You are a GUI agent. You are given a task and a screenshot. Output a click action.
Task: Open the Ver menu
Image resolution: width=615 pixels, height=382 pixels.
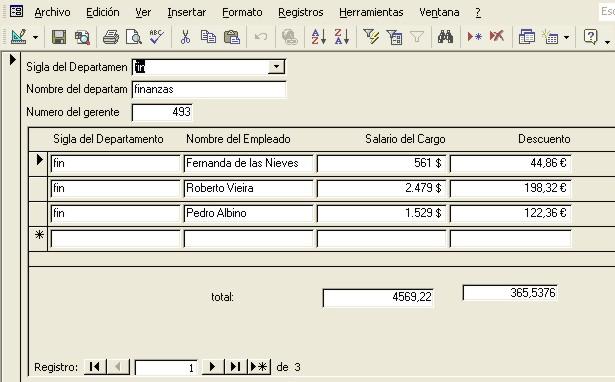tap(143, 12)
